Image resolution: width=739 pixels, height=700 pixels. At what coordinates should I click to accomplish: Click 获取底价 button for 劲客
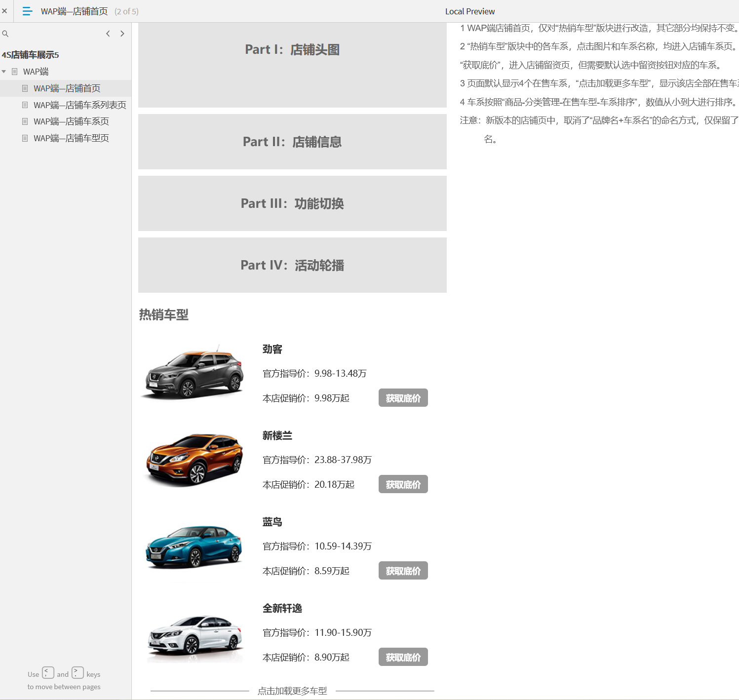(403, 398)
